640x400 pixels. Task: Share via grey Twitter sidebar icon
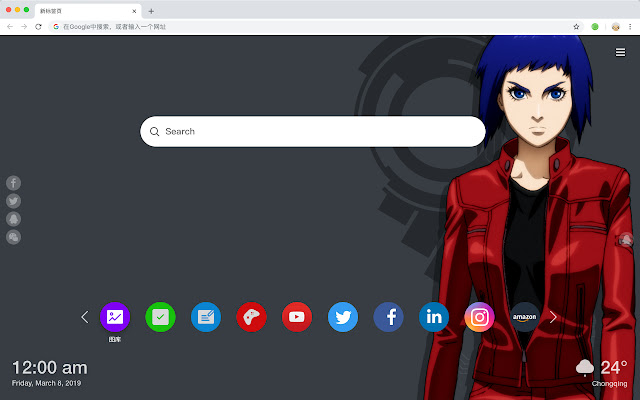[x=13, y=201]
